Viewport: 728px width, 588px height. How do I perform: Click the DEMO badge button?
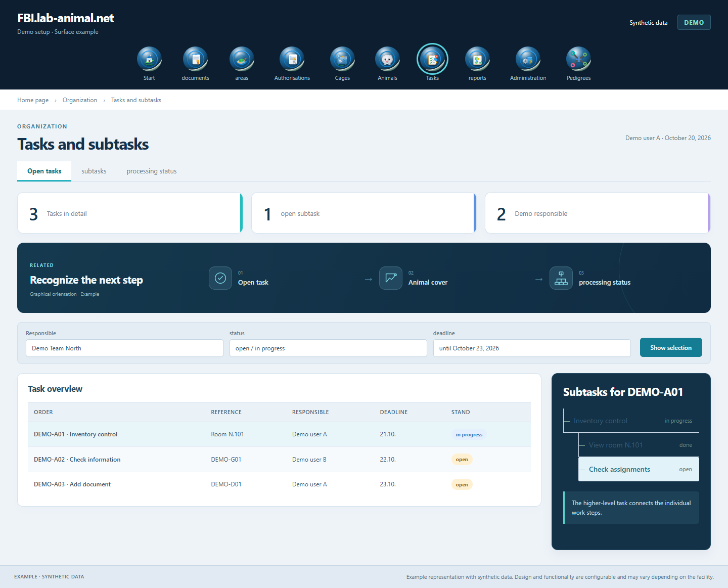tap(694, 22)
